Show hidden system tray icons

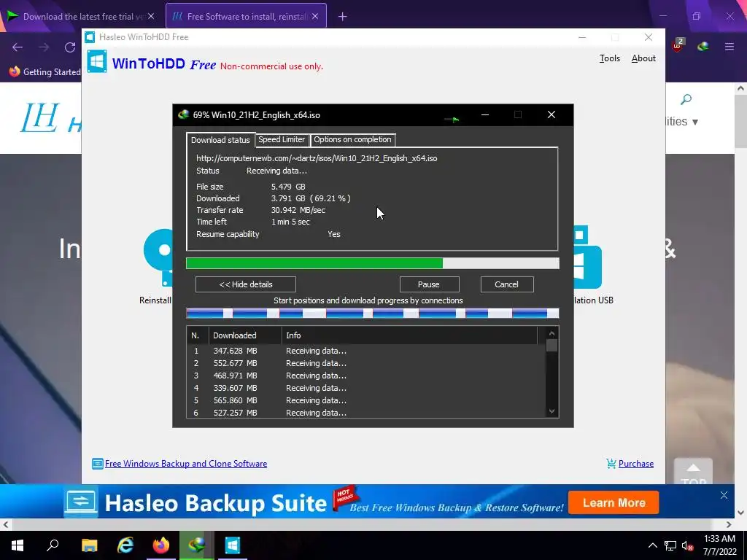point(653,545)
